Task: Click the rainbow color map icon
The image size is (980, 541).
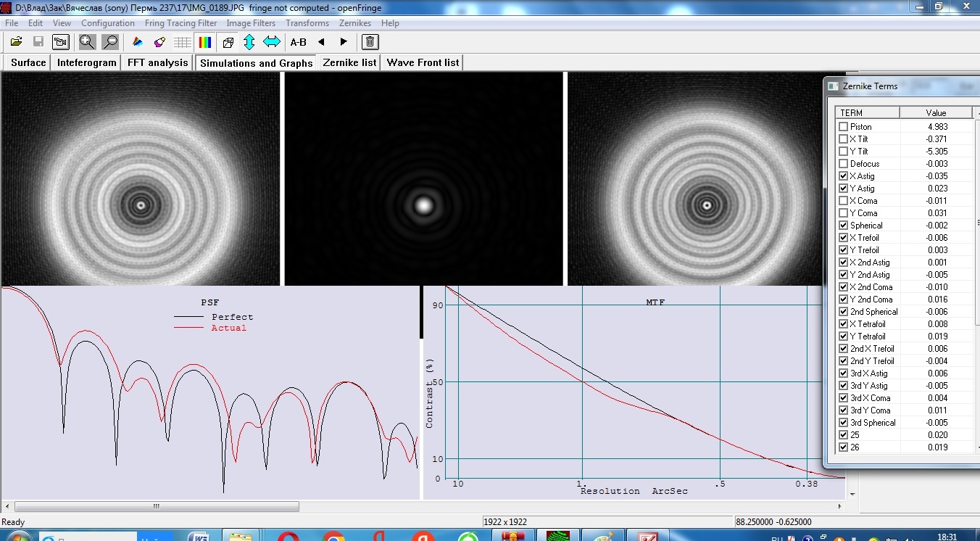Action: pos(205,42)
